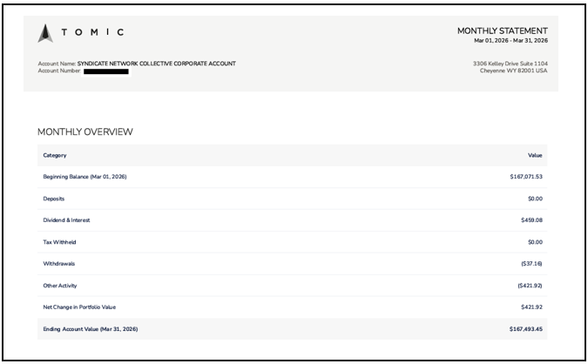The width and height of the screenshot is (588, 364).
Task: Click the Dividend & Interest row label
Action: pos(66,220)
